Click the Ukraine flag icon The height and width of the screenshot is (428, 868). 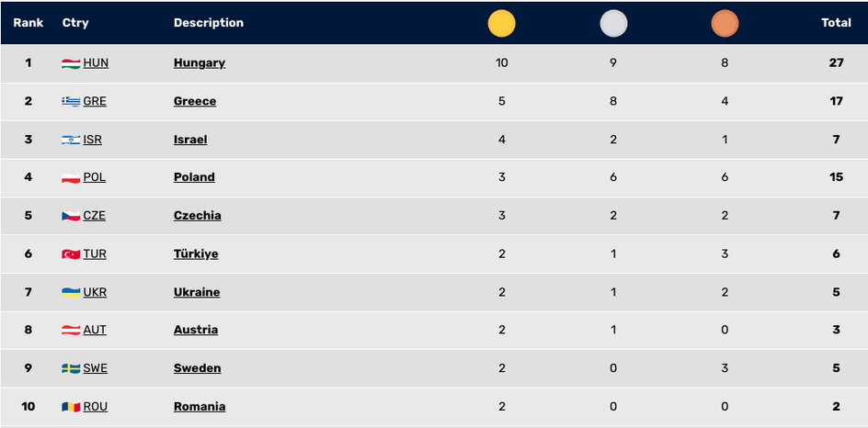pyautogui.click(x=71, y=292)
